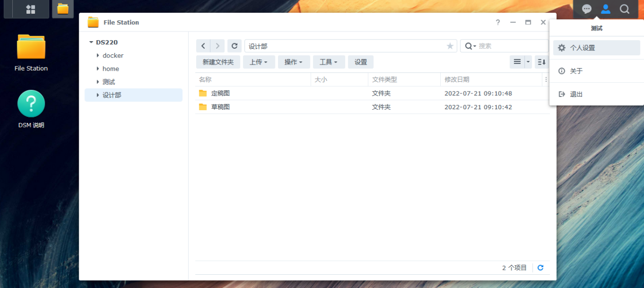
Task: Choose 退出 in the user menu
Action: (576, 94)
